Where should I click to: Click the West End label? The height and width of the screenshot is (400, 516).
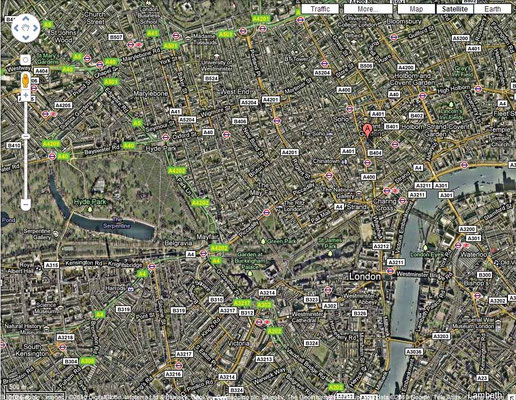235,92
